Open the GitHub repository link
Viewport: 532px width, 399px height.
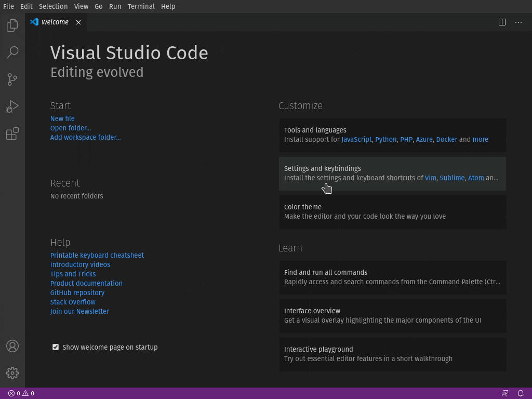tap(77, 292)
